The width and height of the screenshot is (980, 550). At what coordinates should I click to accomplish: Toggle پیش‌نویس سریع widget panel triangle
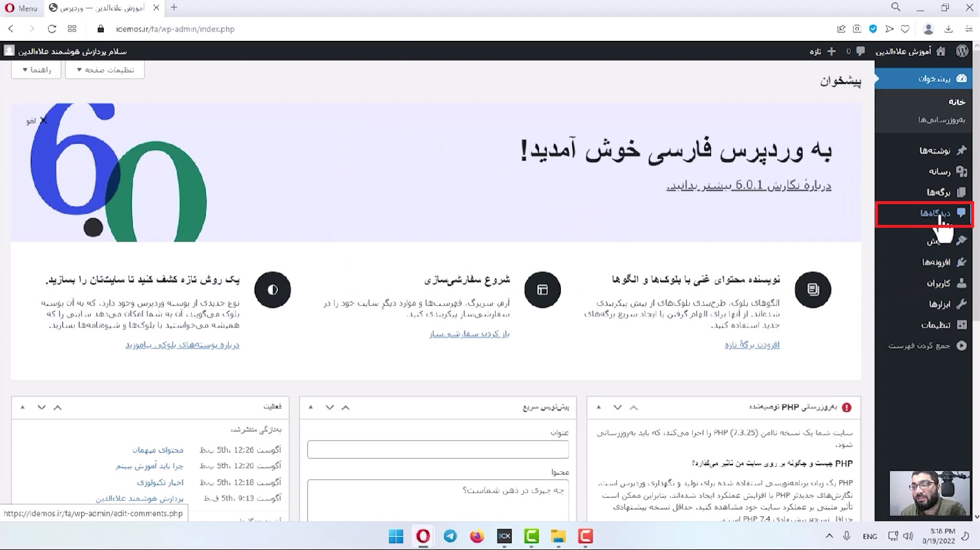[310, 407]
